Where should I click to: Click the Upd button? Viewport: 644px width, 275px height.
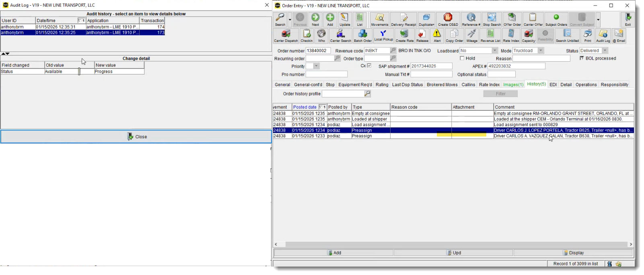click(x=453, y=253)
